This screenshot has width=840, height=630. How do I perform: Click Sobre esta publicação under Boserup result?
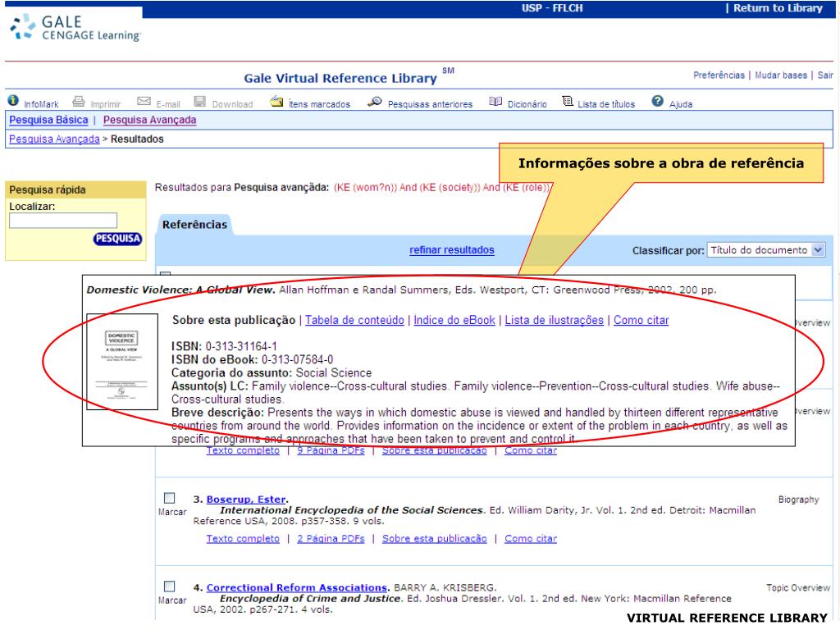(435, 539)
